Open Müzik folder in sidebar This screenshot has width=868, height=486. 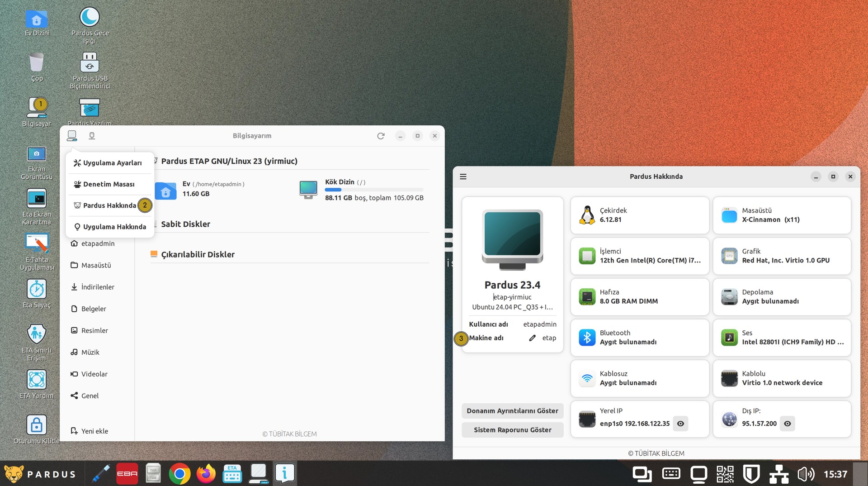click(x=97, y=352)
